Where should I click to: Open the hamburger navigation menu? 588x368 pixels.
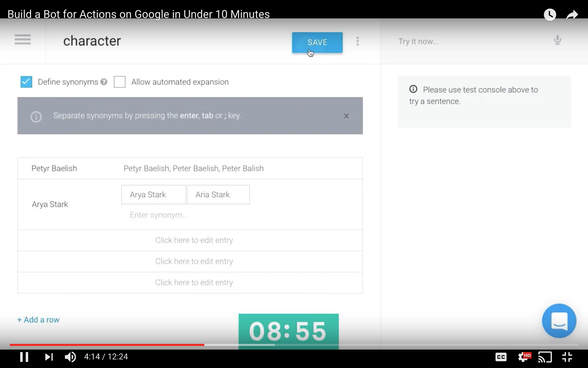point(23,39)
